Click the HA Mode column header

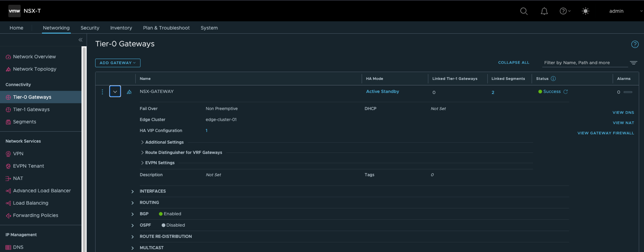(374, 79)
